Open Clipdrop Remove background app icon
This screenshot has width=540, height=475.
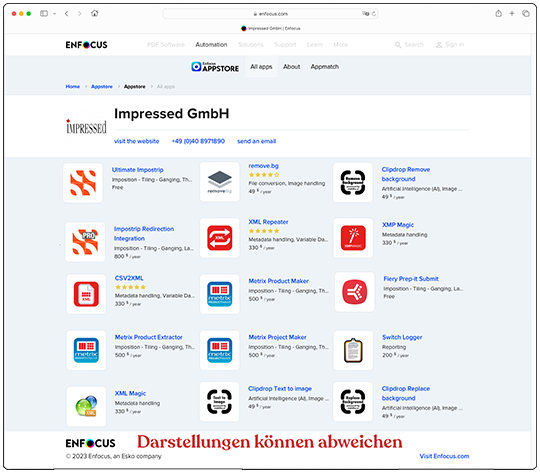coord(353,183)
